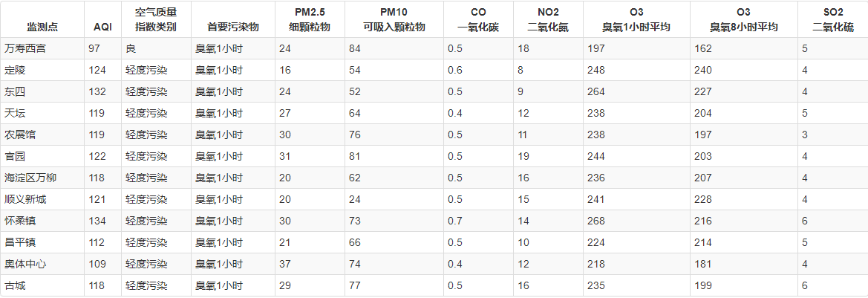Click the 农展馆 station name
The image size is (868, 298).
pos(20,135)
